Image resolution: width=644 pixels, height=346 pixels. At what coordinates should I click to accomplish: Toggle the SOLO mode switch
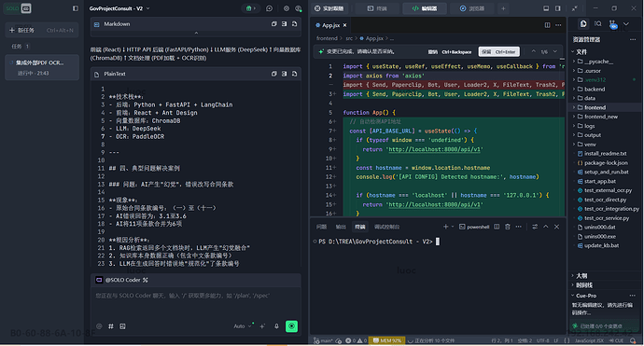pos(18,8)
